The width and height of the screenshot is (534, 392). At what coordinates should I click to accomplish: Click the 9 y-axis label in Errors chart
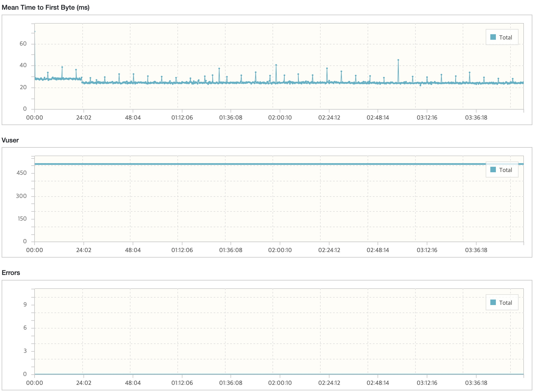point(25,304)
